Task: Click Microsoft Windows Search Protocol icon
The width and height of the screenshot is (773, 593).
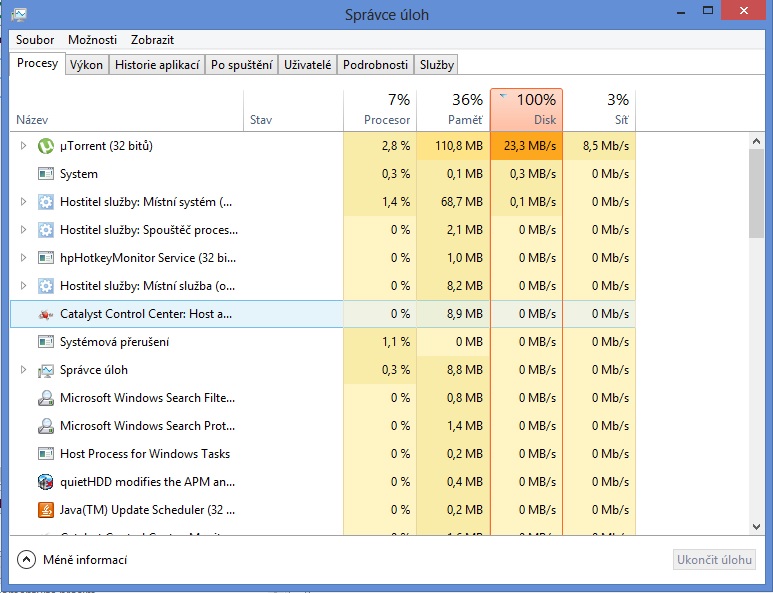Action: tap(46, 426)
